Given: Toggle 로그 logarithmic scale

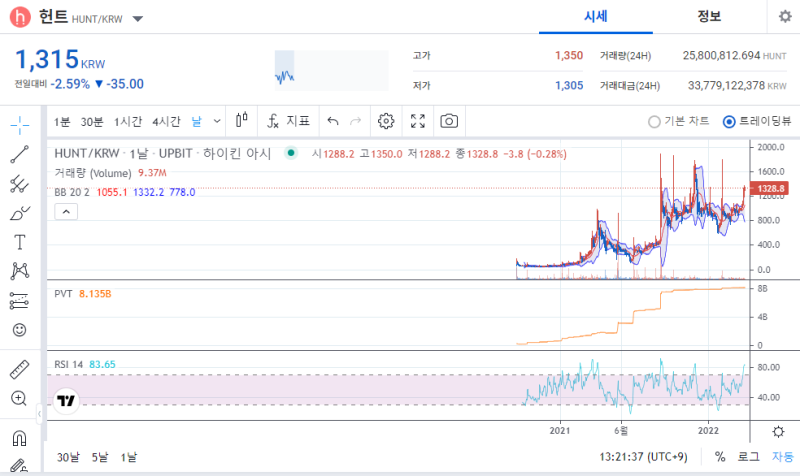Looking at the screenshot, I should click(x=748, y=456).
